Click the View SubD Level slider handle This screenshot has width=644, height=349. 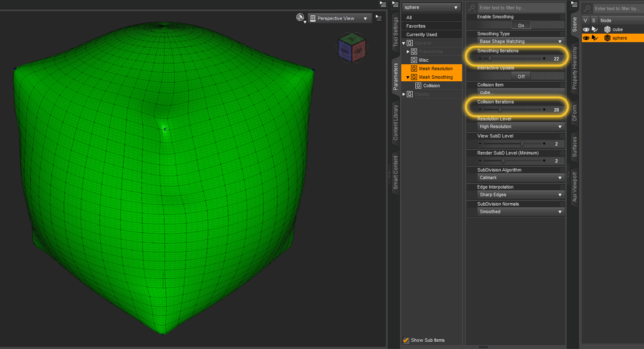coord(522,144)
